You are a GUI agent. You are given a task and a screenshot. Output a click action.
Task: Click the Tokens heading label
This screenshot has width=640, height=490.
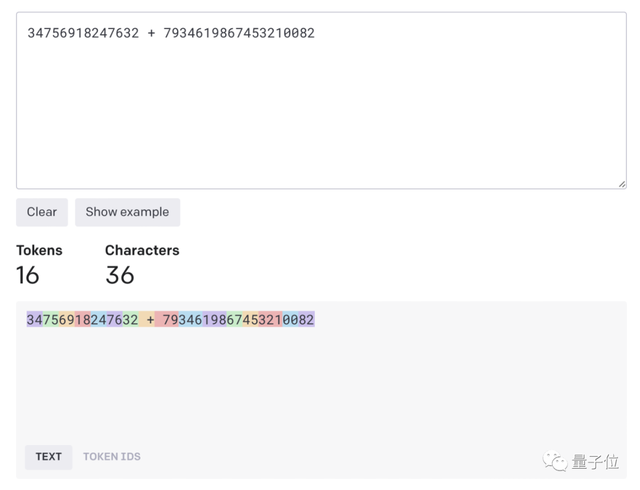coord(39,250)
